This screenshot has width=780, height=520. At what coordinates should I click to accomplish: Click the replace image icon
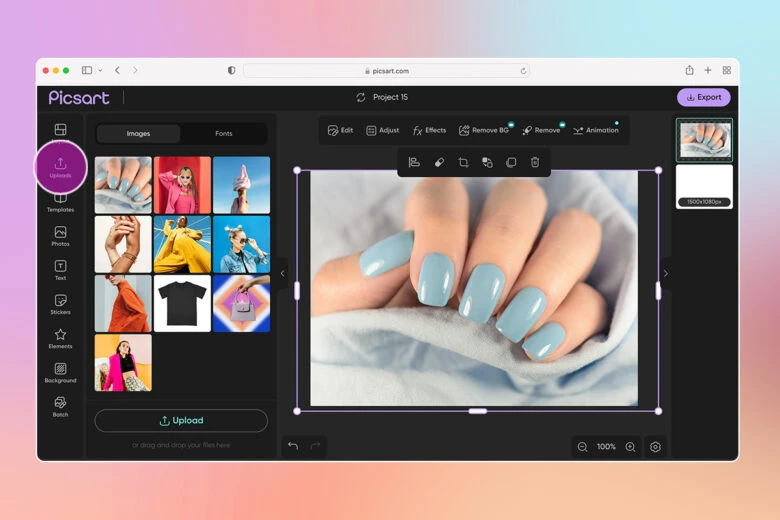click(x=488, y=162)
